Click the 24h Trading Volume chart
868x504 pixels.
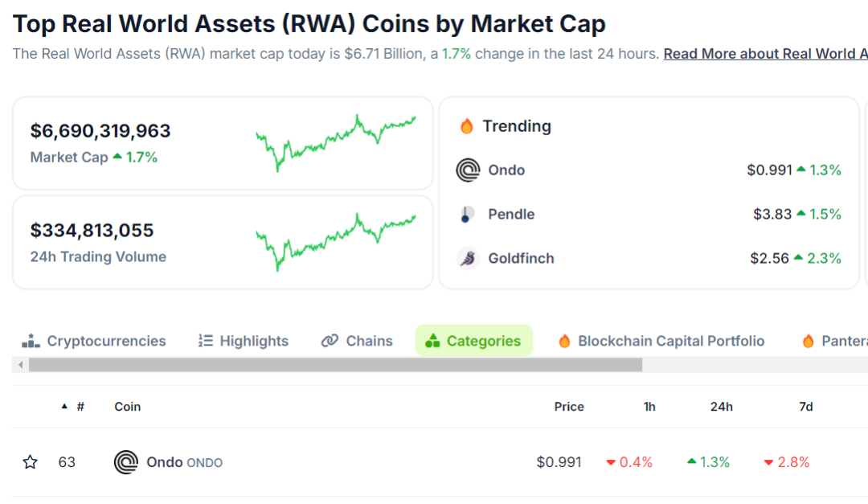click(335, 241)
